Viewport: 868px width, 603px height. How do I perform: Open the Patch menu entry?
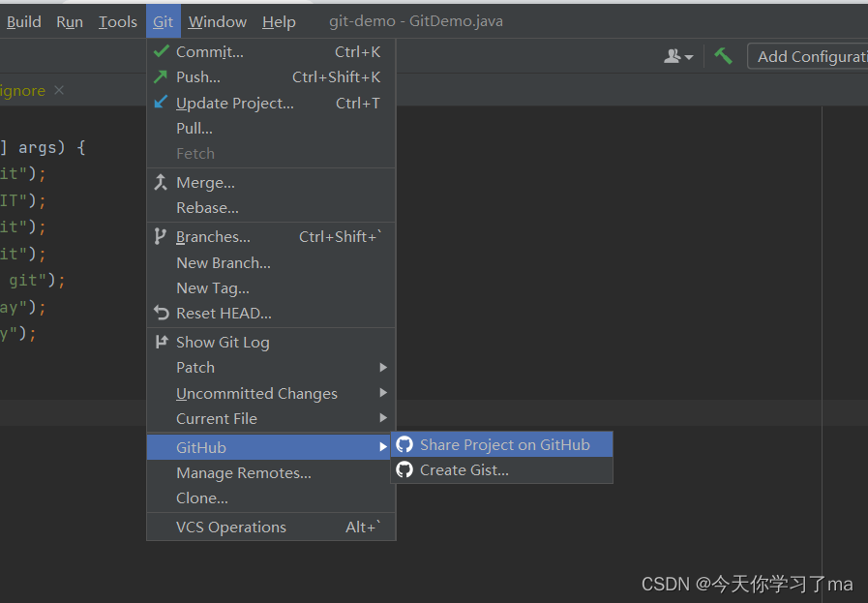(271, 367)
